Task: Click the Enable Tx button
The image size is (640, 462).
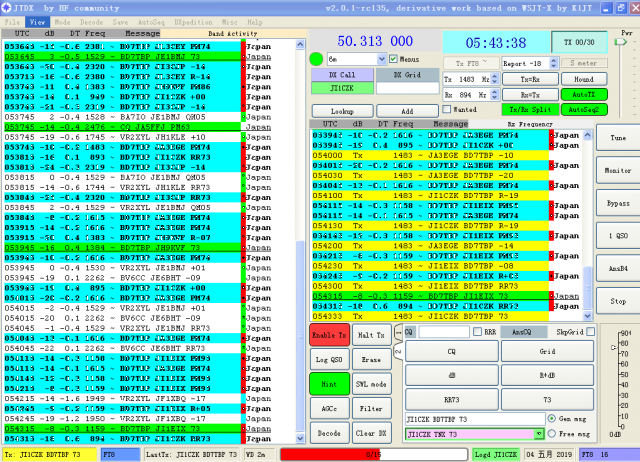Action: pos(329,335)
